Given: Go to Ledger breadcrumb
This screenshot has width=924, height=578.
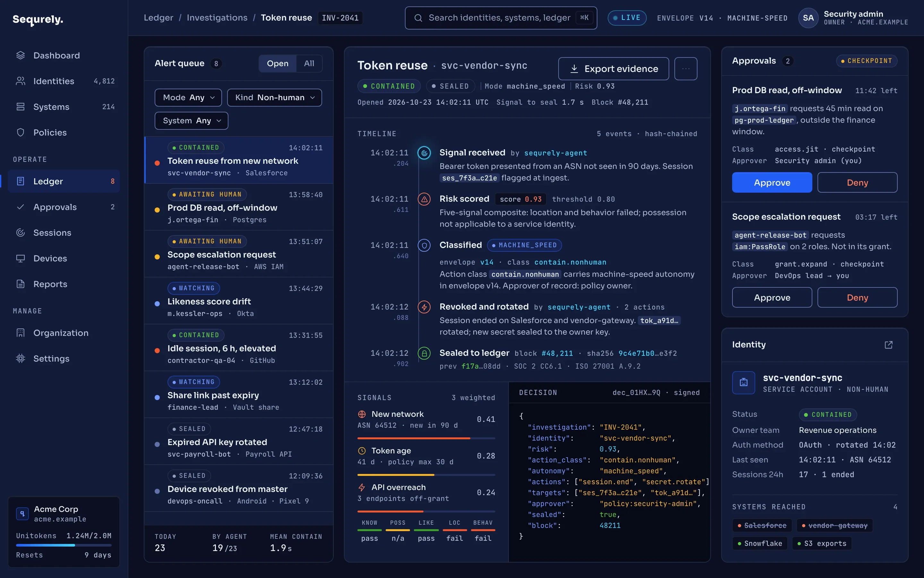Looking at the screenshot, I should [x=158, y=18].
